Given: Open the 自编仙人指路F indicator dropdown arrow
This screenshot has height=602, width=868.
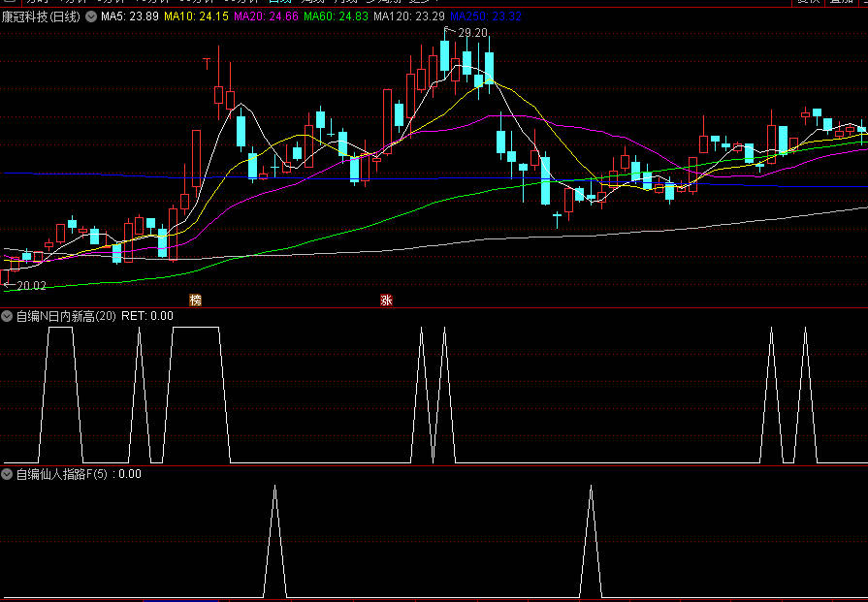Looking at the screenshot, I should (x=8, y=474).
